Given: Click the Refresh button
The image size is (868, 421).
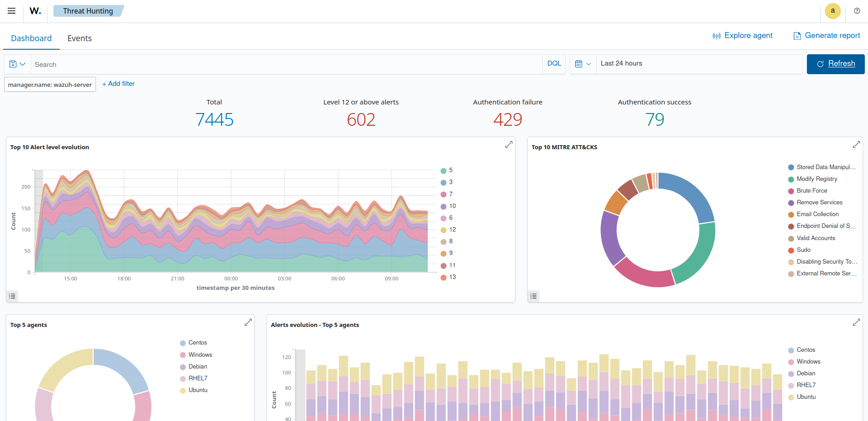Looking at the screenshot, I should 835,64.
